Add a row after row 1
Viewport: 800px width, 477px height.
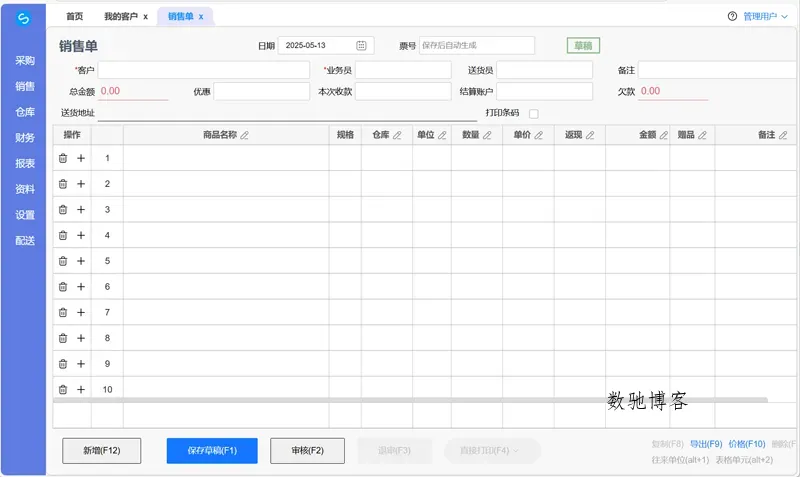81,158
